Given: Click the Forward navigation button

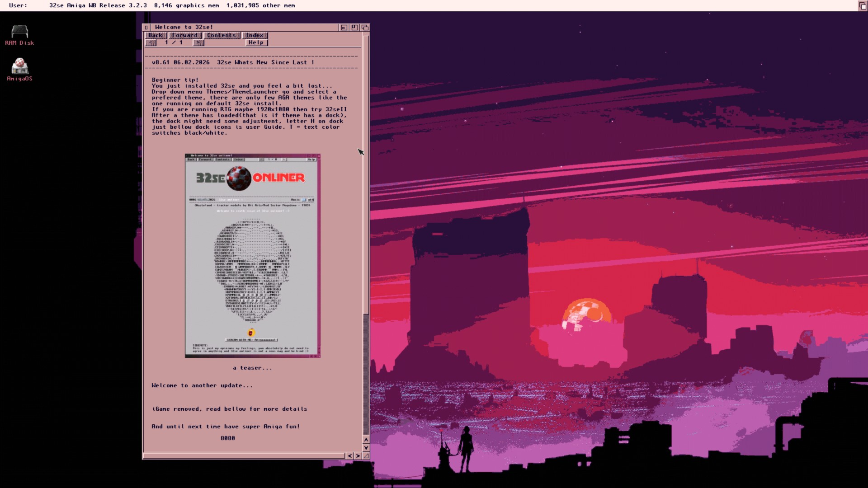Looking at the screenshot, I should coord(185,35).
